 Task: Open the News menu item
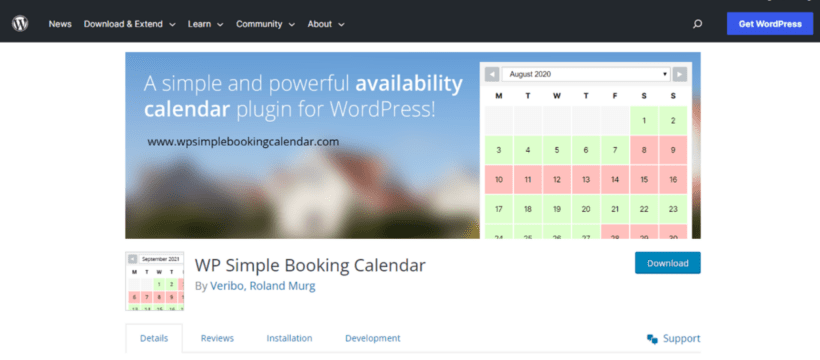[60, 24]
